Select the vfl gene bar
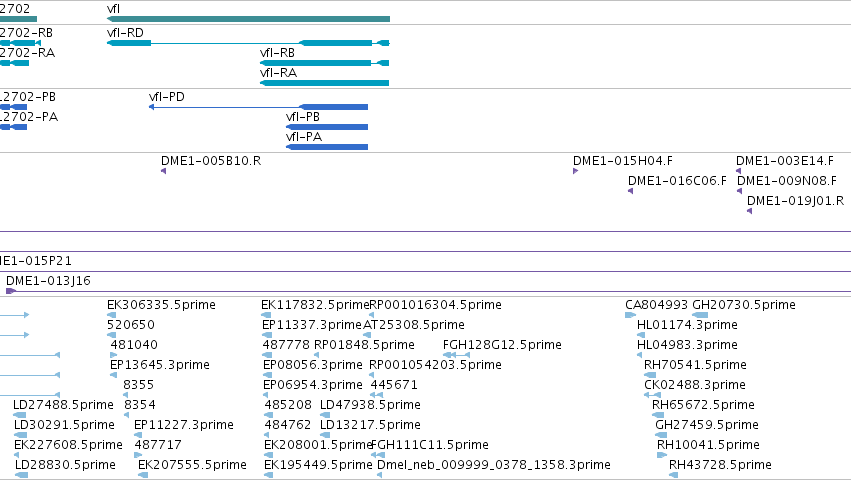Screen dimensions: 851x480 click(x=249, y=19)
